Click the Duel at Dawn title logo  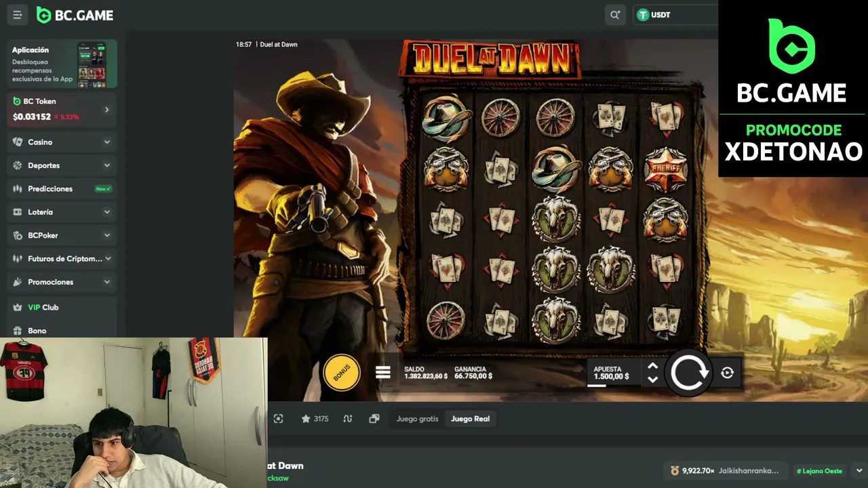(x=491, y=60)
